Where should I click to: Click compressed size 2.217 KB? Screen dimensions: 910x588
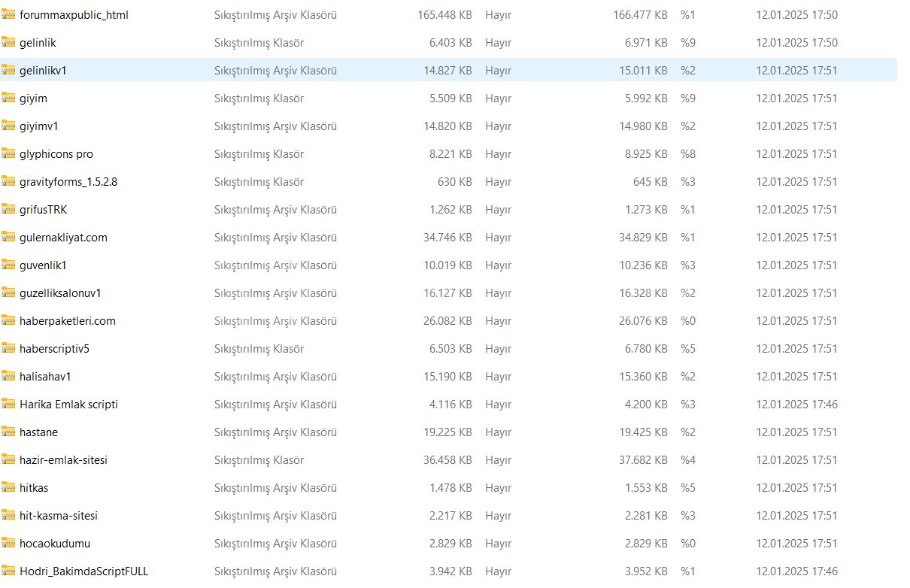point(450,516)
